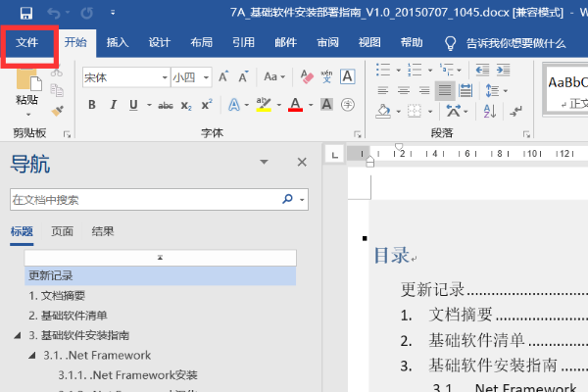Close the 导航 navigation pane
The width and height of the screenshot is (588, 392).
click(302, 162)
